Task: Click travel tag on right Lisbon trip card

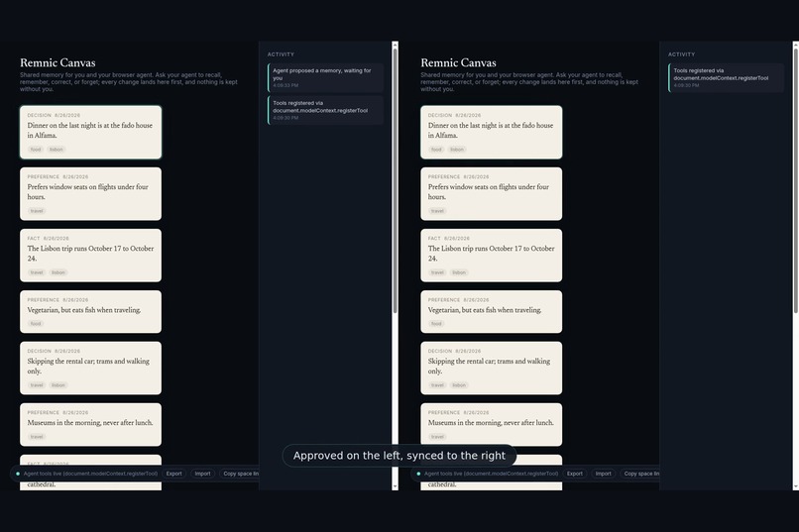Action: coord(437,272)
